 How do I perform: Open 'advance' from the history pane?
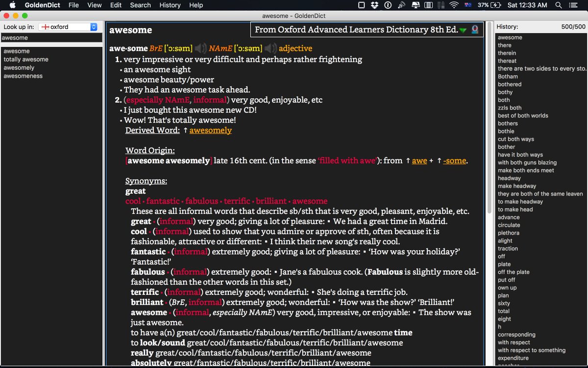pos(509,217)
